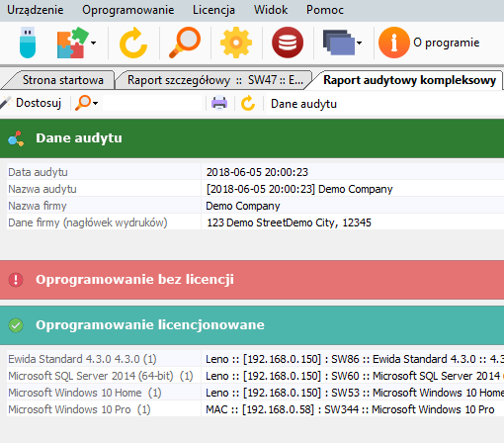This screenshot has height=443, width=504.
Task: Switch to Raport szczegółowy SW47 tab
Action: tap(214, 80)
